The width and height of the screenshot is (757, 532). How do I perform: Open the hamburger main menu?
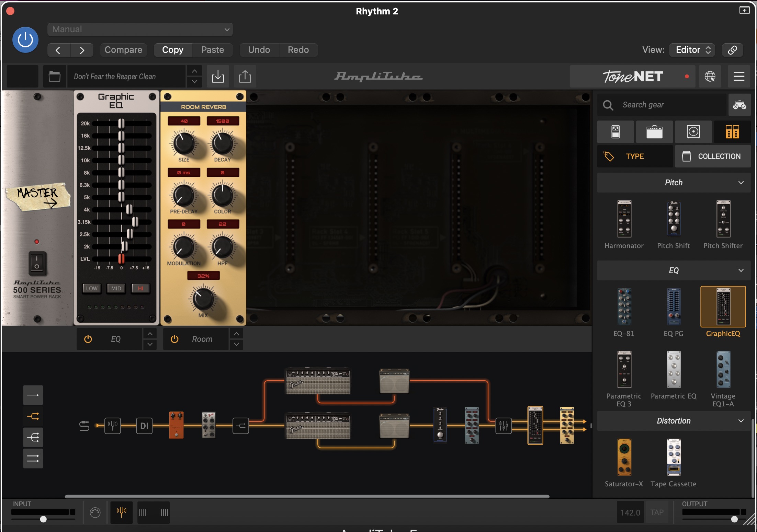pyautogui.click(x=739, y=77)
